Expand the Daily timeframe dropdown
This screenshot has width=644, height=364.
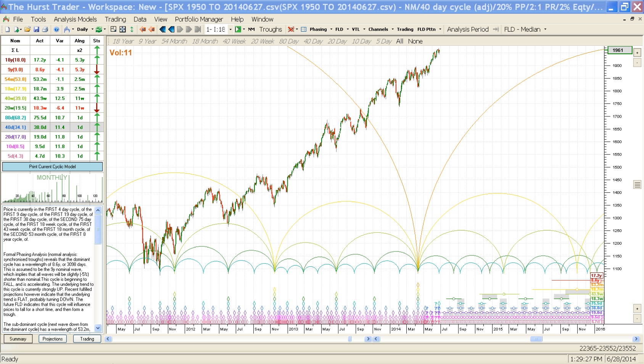click(x=92, y=29)
